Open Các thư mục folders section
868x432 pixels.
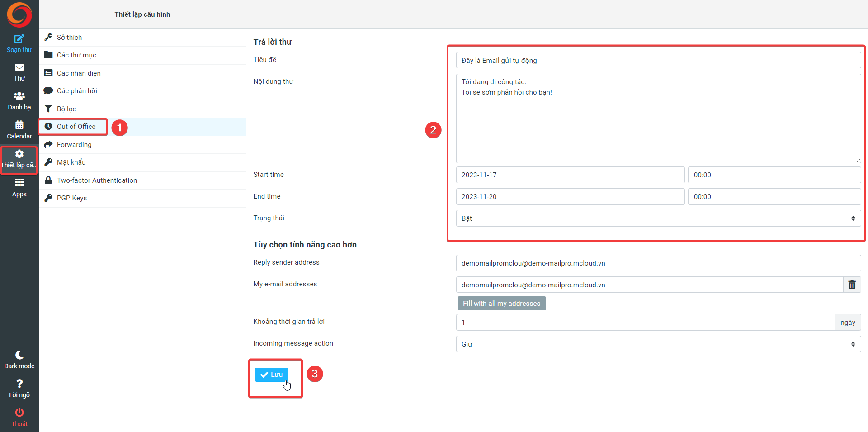[x=142, y=55]
